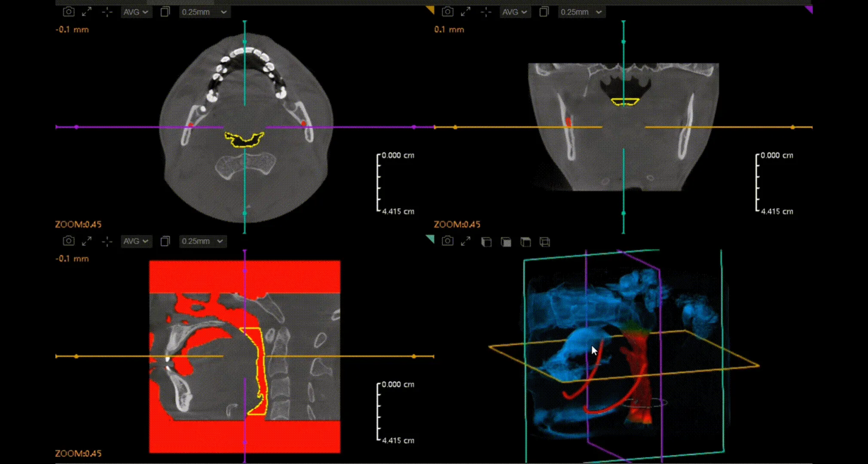
Task: Maximize the coronal view using expand arrows
Action: (x=465, y=12)
